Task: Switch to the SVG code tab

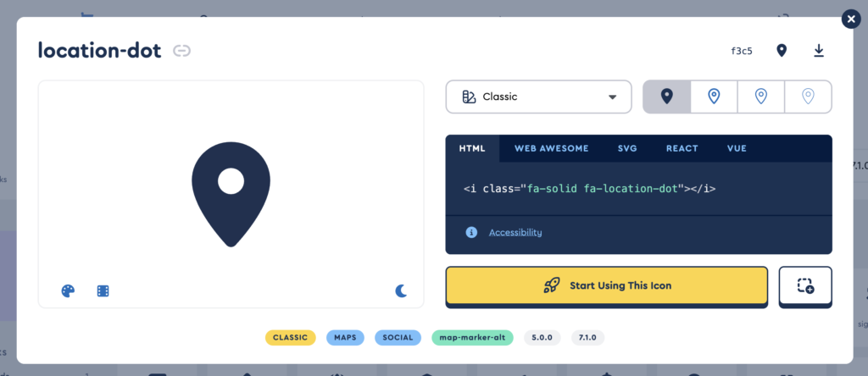Action: pos(626,148)
